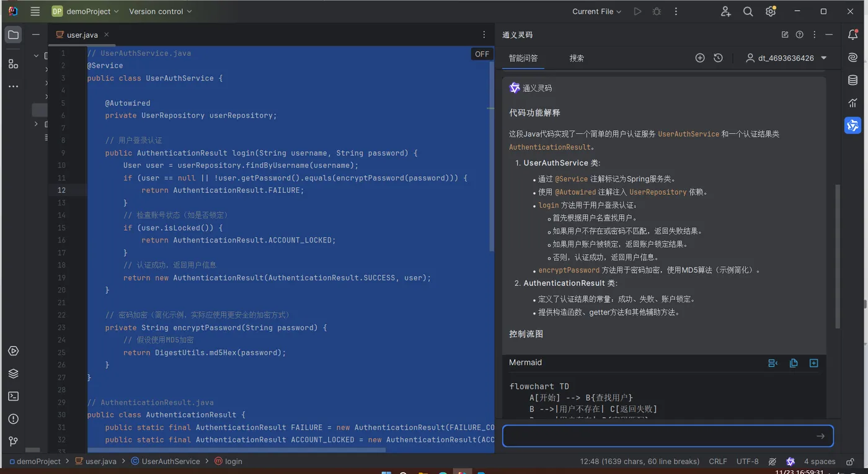Collapse the top project tree node
The height and width of the screenshot is (474, 868).
pos(36,56)
